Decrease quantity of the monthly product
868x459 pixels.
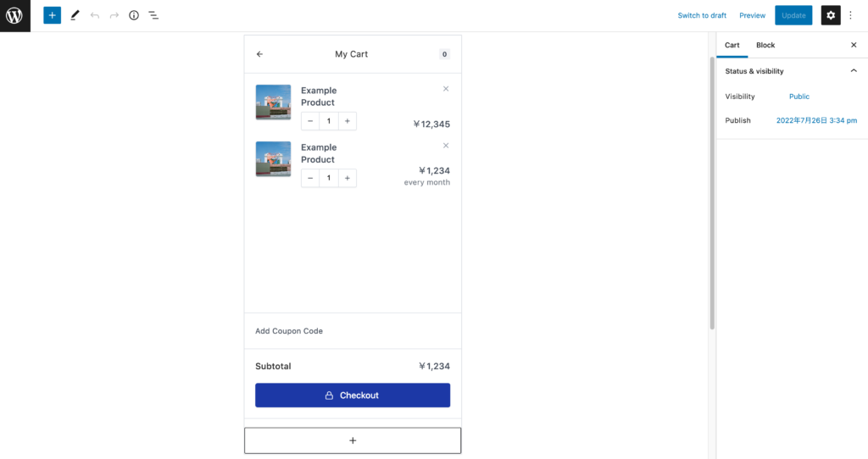[x=310, y=178]
